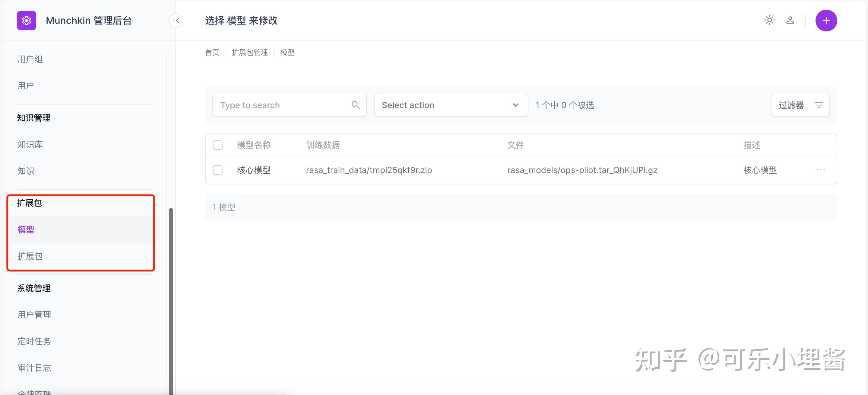Image resolution: width=868 pixels, height=395 pixels.
Task: Go to 扩展包 sidebar item
Action: click(30, 256)
